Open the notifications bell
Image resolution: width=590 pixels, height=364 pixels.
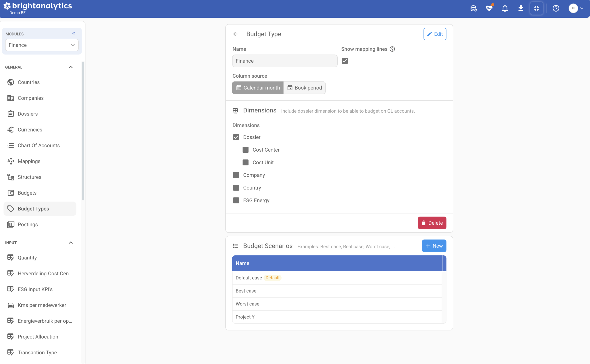coord(505,9)
